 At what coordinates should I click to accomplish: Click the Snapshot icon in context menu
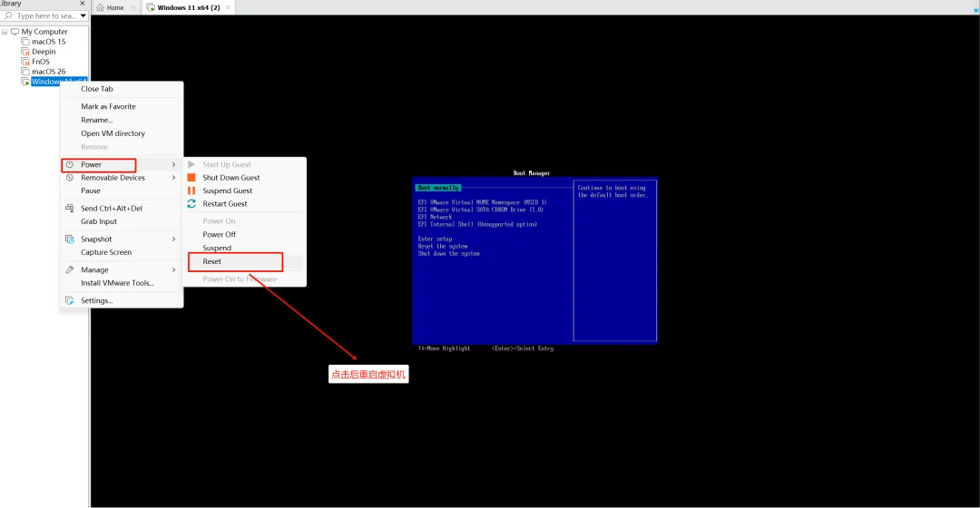click(x=69, y=239)
